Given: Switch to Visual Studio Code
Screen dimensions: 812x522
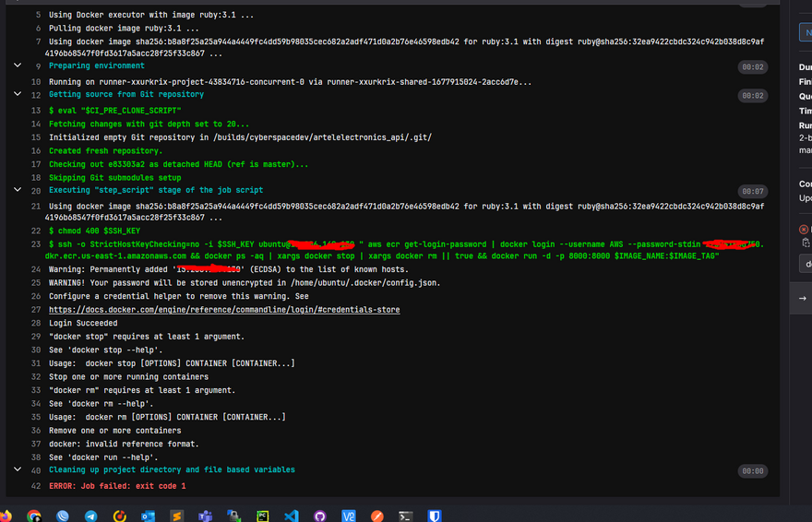Looking at the screenshot, I should click(x=292, y=516).
